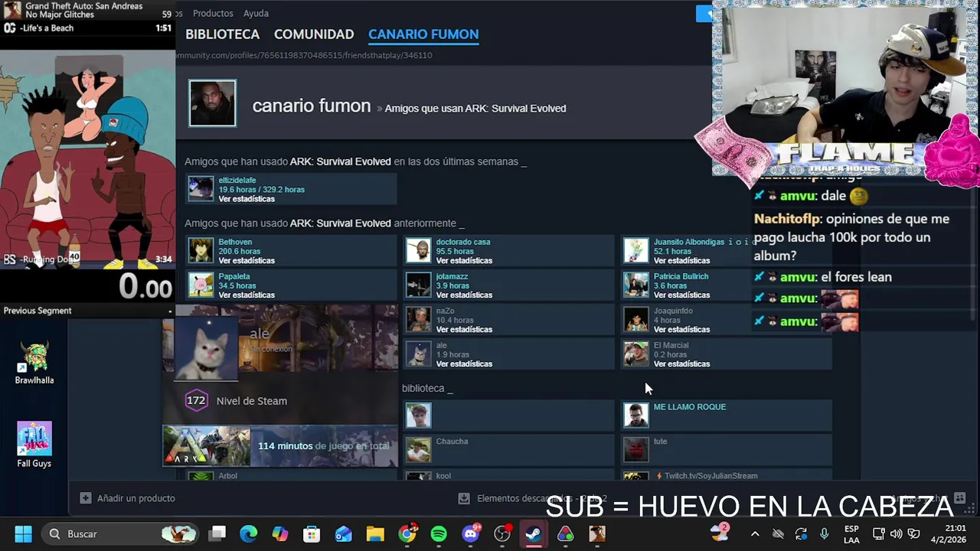
Task: Click the Life's a Beach split row
Action: click(87, 28)
